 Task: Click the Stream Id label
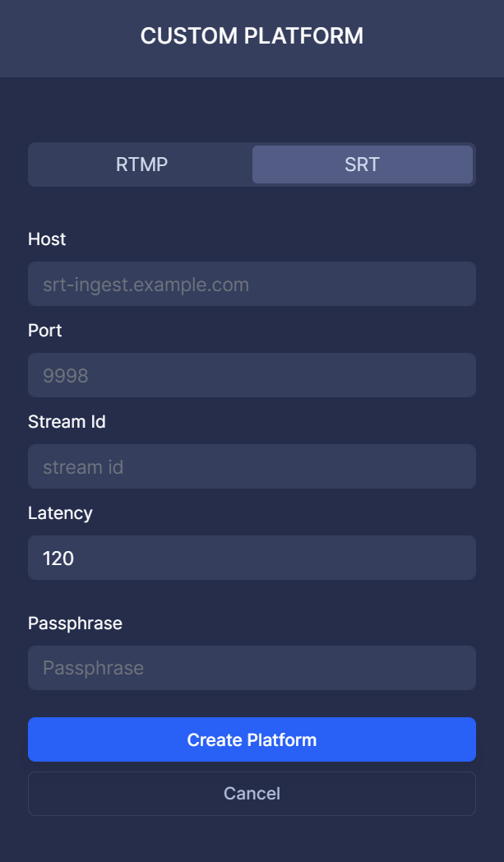click(67, 422)
